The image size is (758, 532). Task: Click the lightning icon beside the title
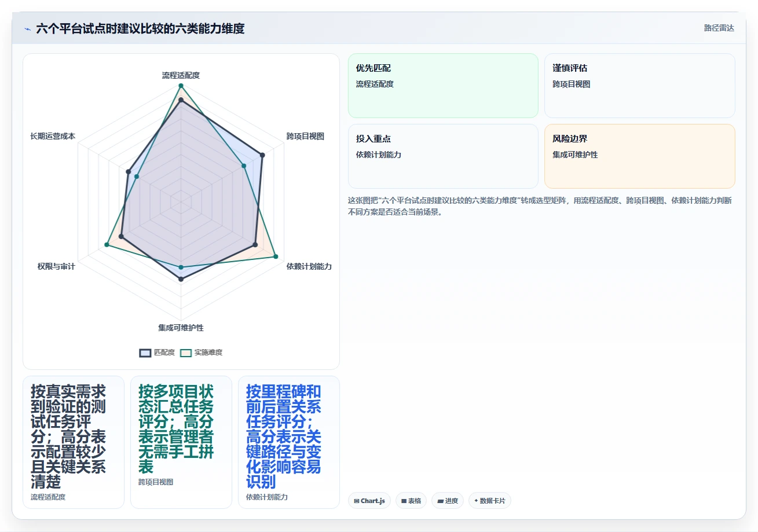(x=27, y=29)
